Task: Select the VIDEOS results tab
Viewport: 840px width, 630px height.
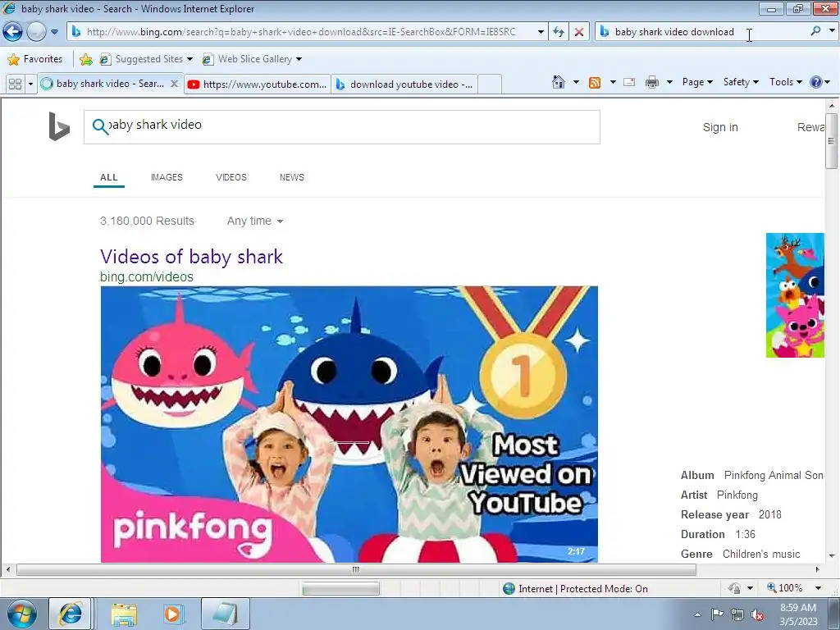Action: pyautogui.click(x=231, y=177)
